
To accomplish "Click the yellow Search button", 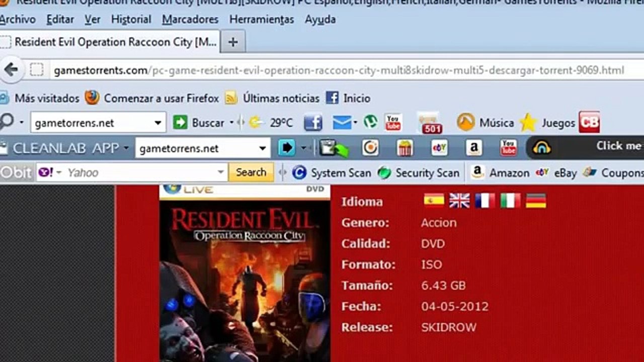I will point(251,172).
